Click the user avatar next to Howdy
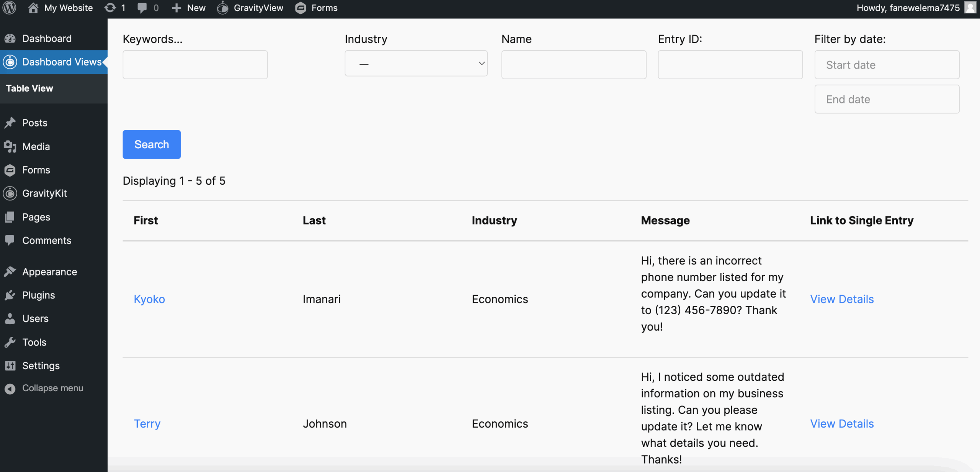This screenshot has height=472, width=980. (x=970, y=8)
